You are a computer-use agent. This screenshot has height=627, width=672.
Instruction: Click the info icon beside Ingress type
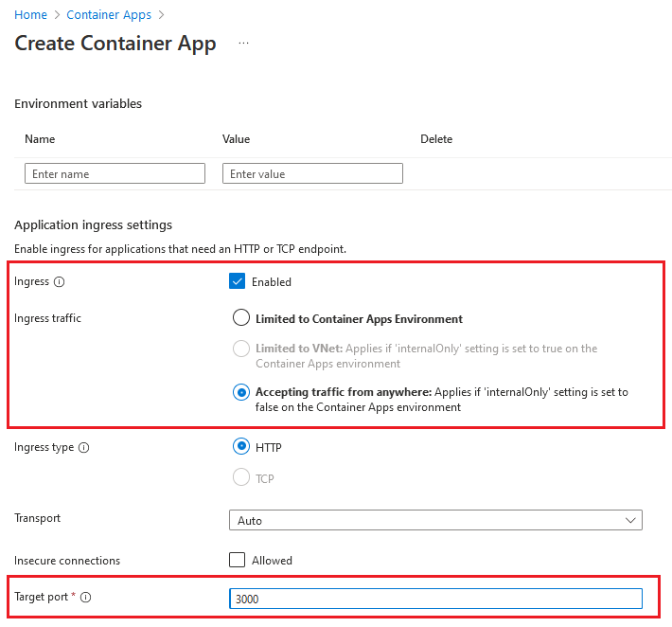84,448
